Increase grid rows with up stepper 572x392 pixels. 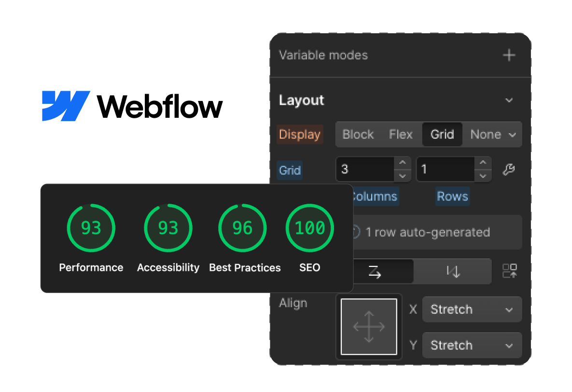pyautogui.click(x=483, y=163)
